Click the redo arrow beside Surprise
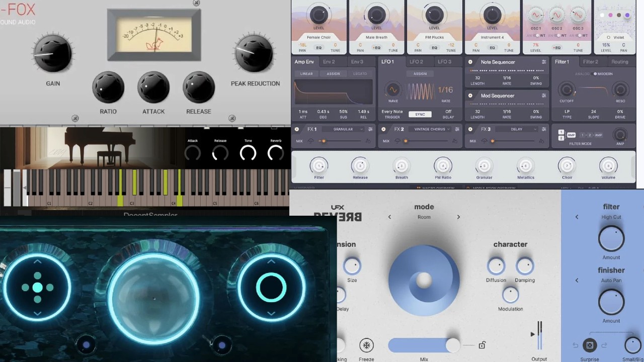Image resolution: width=644 pixels, height=362 pixels. (x=604, y=345)
